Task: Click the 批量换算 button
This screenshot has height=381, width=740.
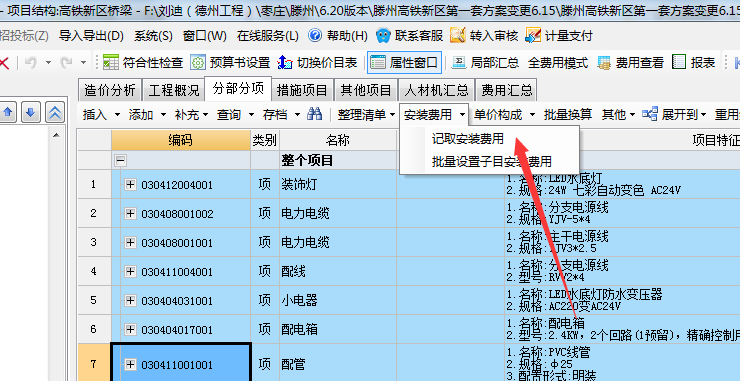Action: (568, 114)
